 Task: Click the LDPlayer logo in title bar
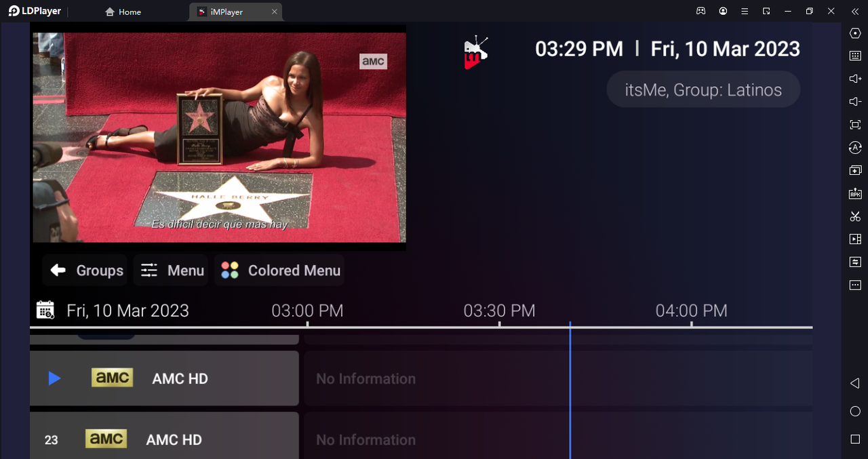[x=35, y=11]
